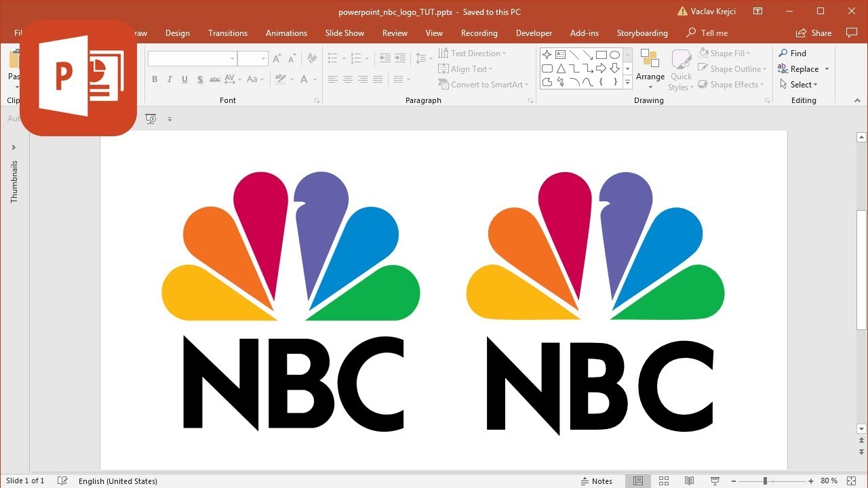Decrease list indent level
This screenshot has height=488, width=868.
(x=384, y=58)
